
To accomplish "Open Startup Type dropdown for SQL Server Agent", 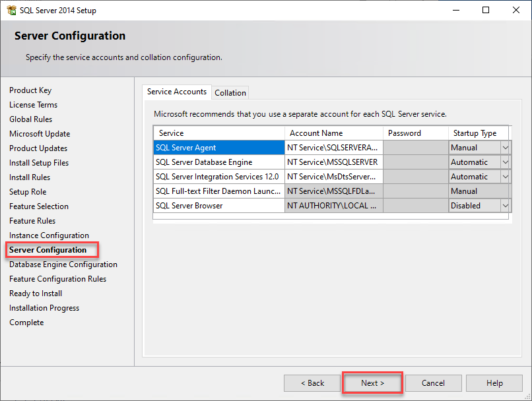I will [x=505, y=148].
